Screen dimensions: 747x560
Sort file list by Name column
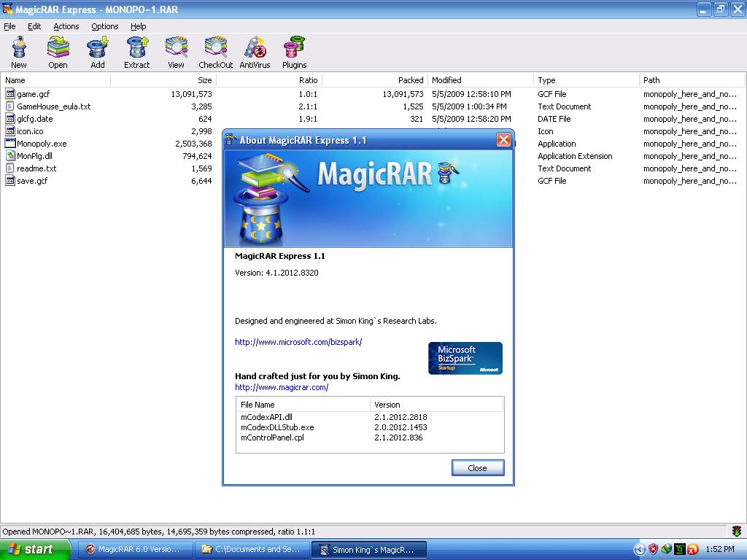click(x=55, y=80)
